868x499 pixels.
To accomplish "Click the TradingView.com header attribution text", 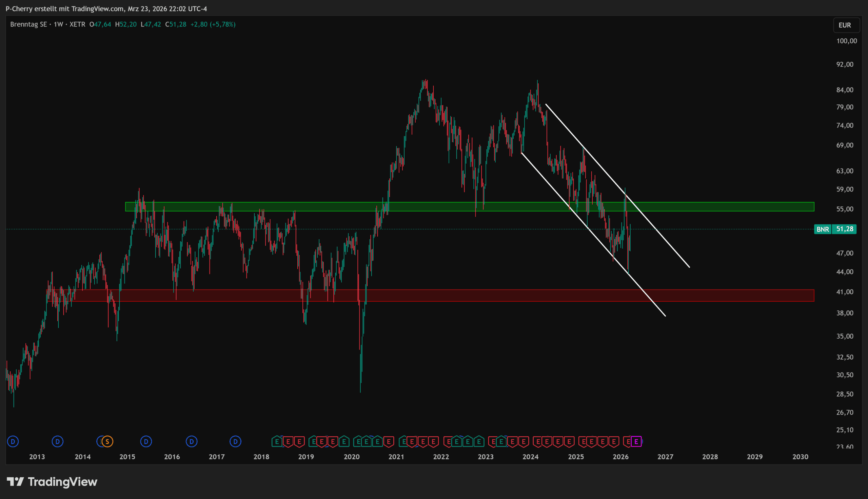I will pyautogui.click(x=97, y=8).
